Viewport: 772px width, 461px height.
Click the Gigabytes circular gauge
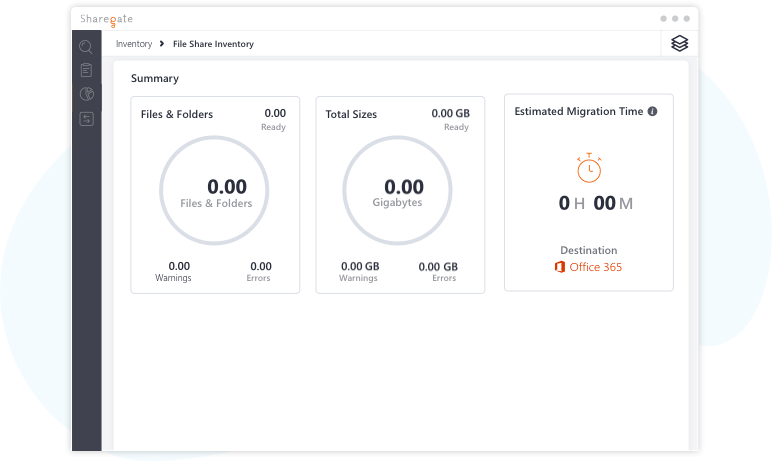[397, 191]
